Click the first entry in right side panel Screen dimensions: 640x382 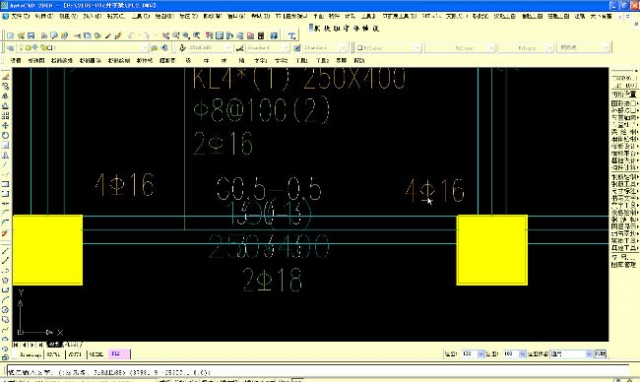624,78
